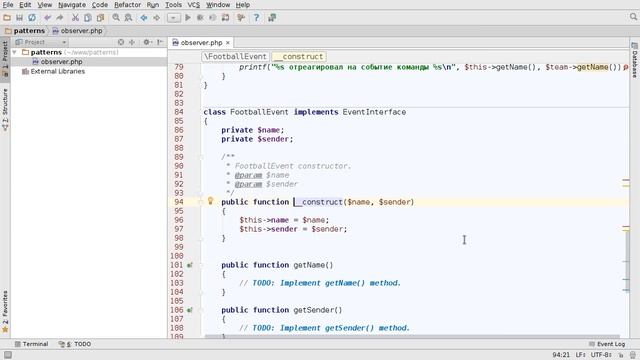The width and height of the screenshot is (640, 360).
Task: Click observer.php breadcrumb in navigation bar
Action: [x=77, y=31]
